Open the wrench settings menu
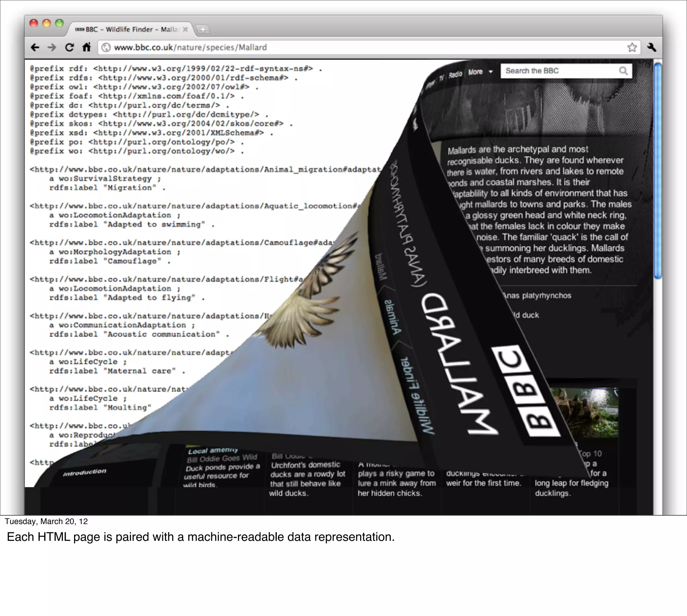Screen dimensions: 687x616 point(651,47)
